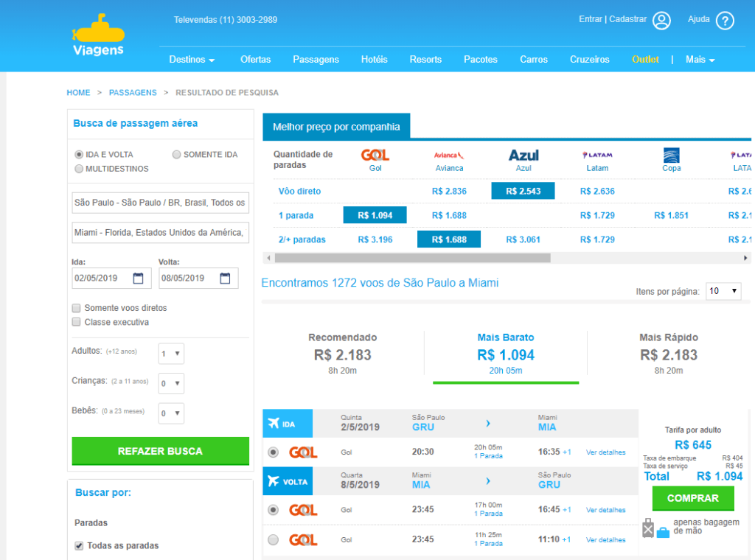755x560 pixels.
Task: Select the MULTIDESTINOS radio option
Action: (79, 169)
